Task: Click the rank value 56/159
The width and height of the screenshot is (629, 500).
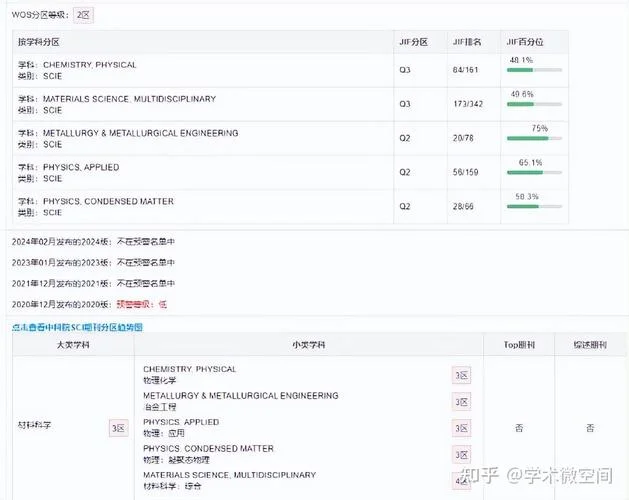Action: tap(465, 172)
